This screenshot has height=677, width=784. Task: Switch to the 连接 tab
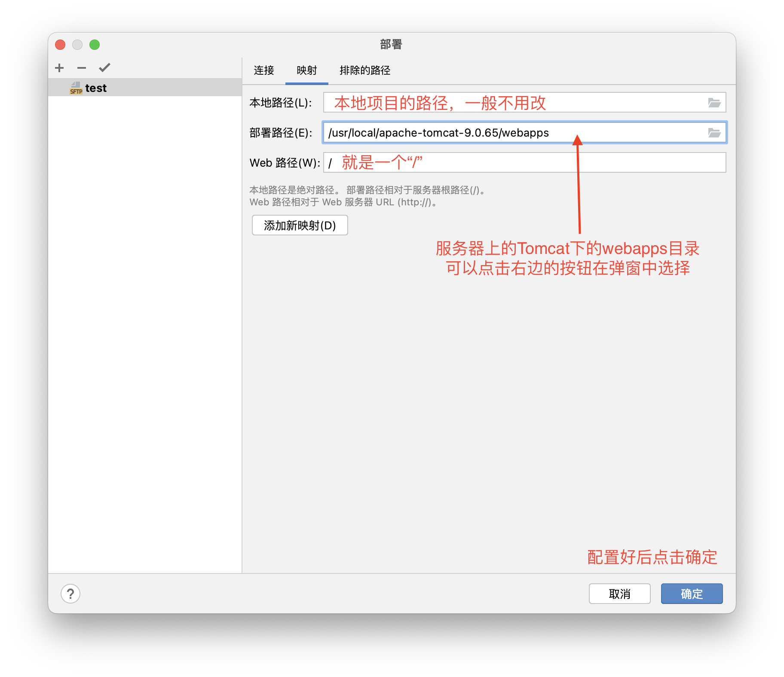pos(264,70)
